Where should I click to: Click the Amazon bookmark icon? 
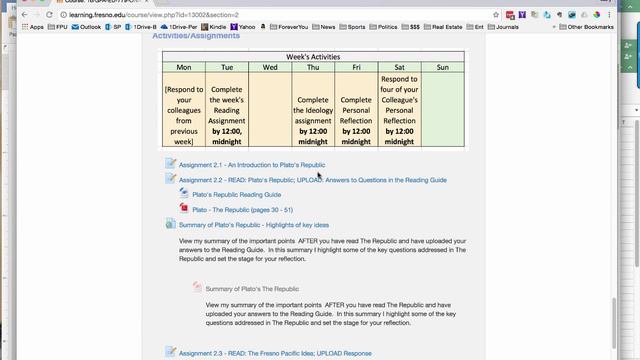pos(263,27)
